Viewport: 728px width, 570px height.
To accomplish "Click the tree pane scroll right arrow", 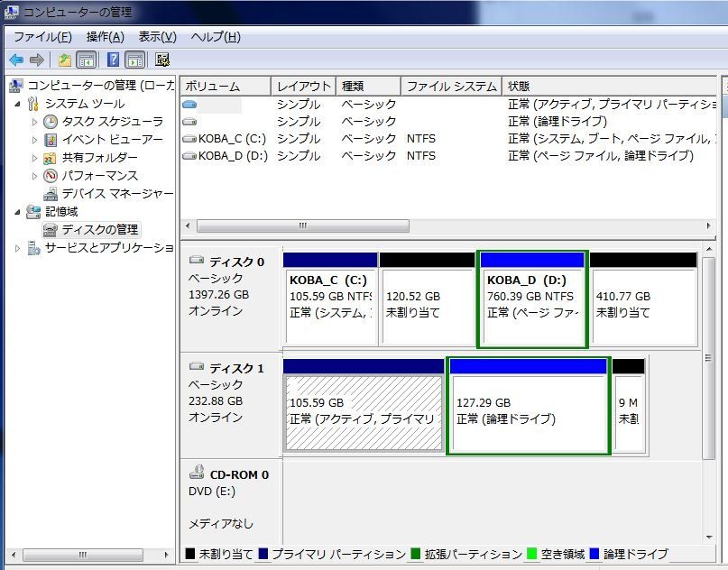I will coord(166,555).
